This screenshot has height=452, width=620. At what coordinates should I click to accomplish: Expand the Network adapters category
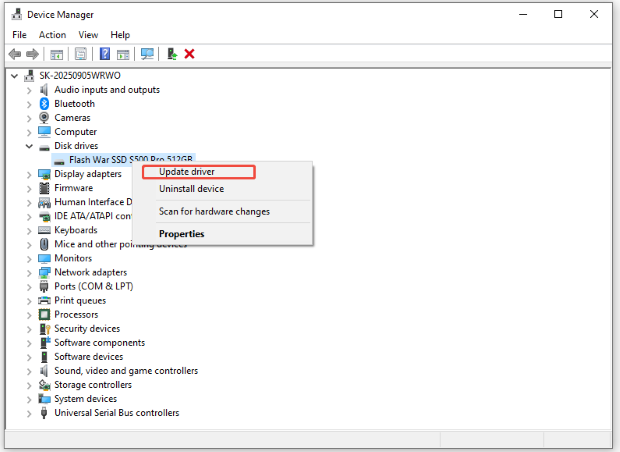tap(28, 272)
